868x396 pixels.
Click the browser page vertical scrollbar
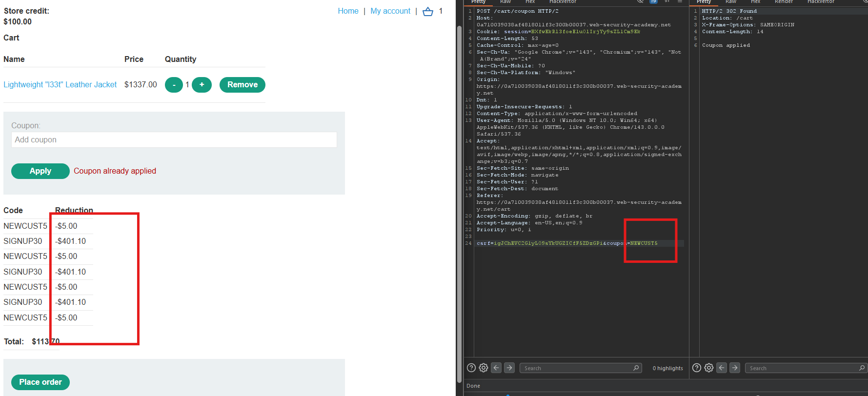tap(459, 205)
